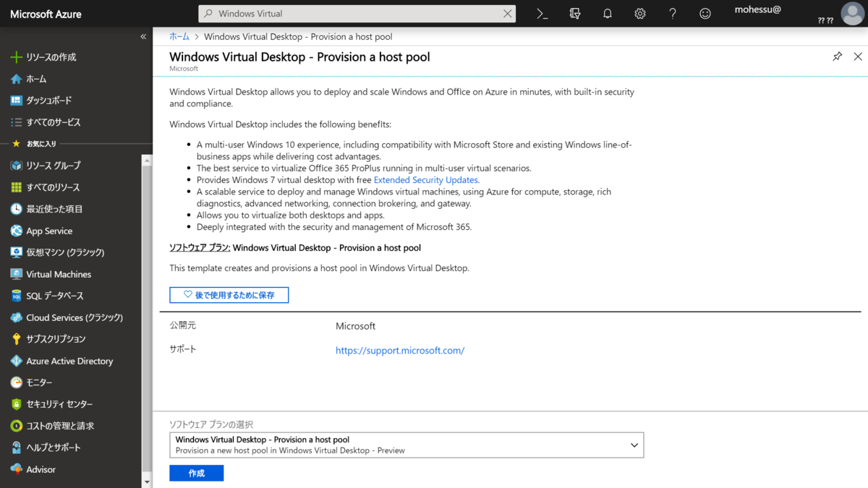Click the すべてのサービス list icon

[16, 122]
